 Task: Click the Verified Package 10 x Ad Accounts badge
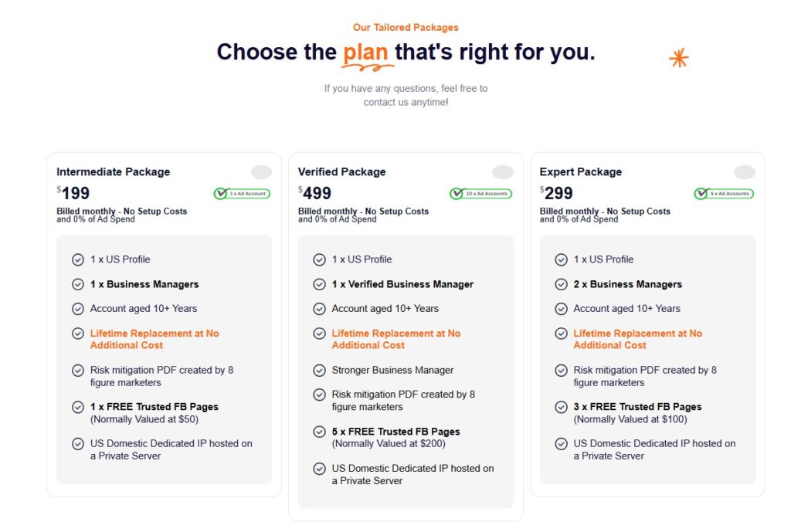480,194
